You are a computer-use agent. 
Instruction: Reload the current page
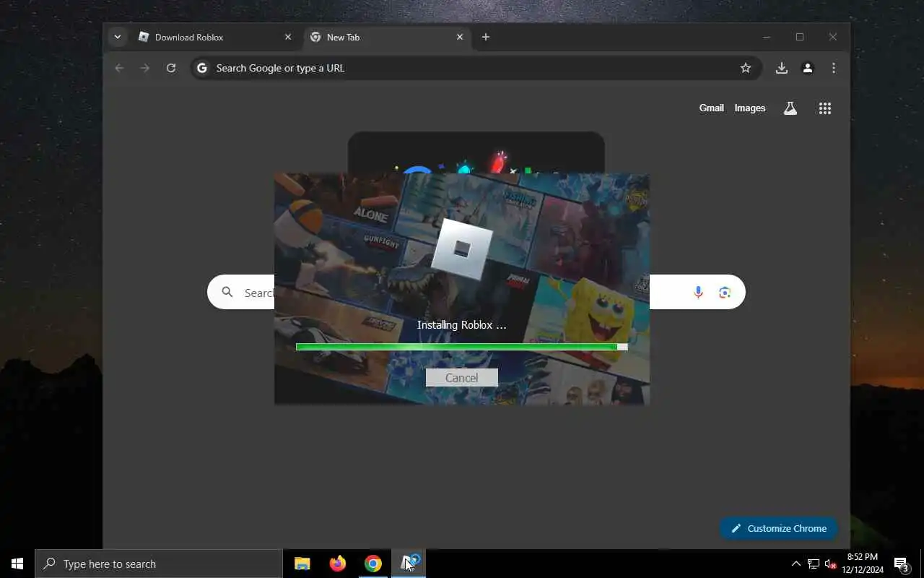[171, 68]
